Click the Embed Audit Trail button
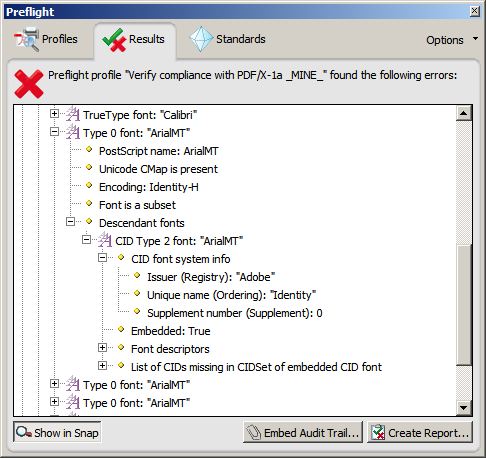Image resolution: width=486 pixels, height=458 pixels. tap(303, 432)
